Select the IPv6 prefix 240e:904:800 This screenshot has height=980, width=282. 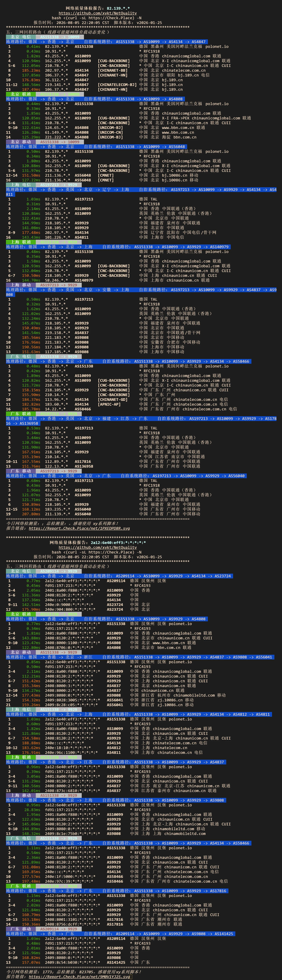click(59, 609)
